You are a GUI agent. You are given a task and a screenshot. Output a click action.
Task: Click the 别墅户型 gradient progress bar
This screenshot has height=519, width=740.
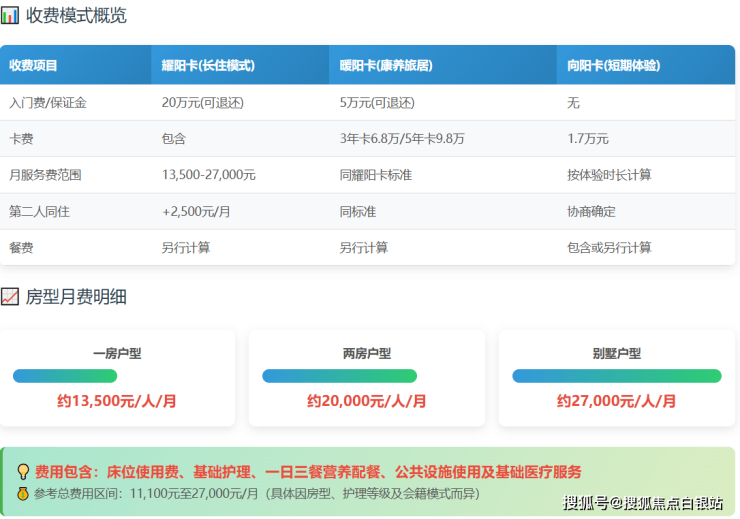tap(616, 376)
